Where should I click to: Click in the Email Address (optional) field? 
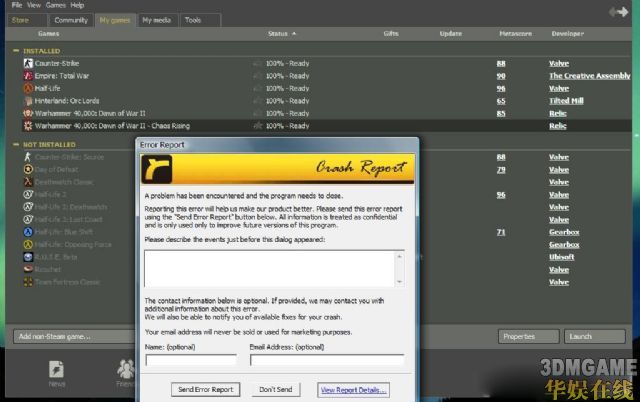pyautogui.click(x=327, y=360)
